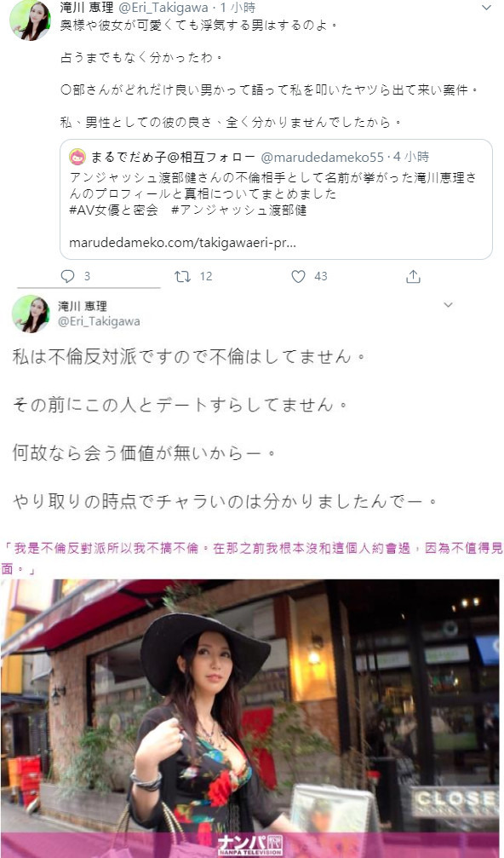Click the reply speech-bubble icon
Image resolution: width=504 pixels, height=858 pixels.
tap(67, 276)
